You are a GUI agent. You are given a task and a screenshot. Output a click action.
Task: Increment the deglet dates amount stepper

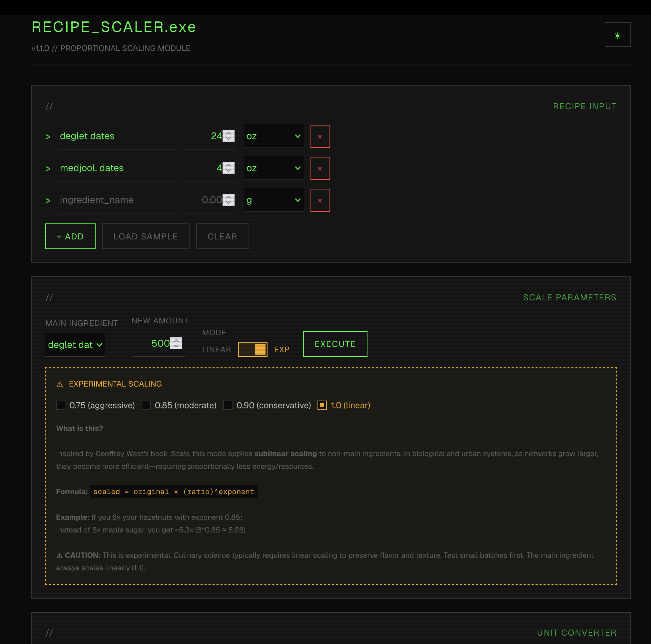pos(229,133)
